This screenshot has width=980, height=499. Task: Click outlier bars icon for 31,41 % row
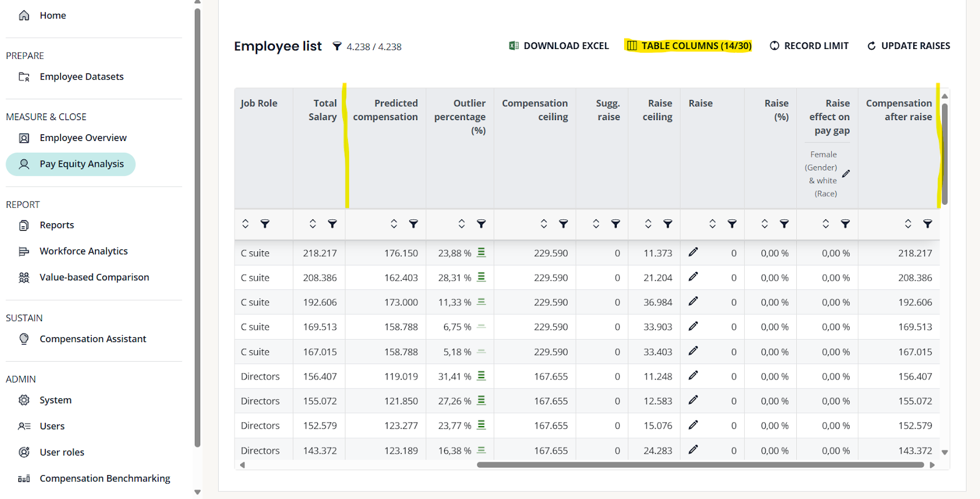[x=481, y=376]
